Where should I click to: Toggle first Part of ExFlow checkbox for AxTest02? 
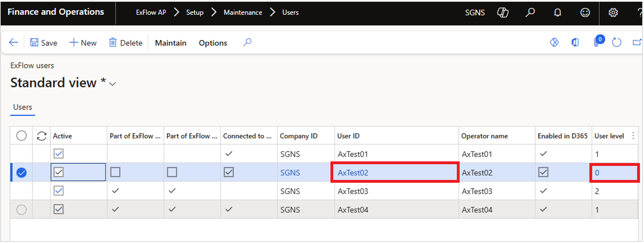[x=115, y=172]
